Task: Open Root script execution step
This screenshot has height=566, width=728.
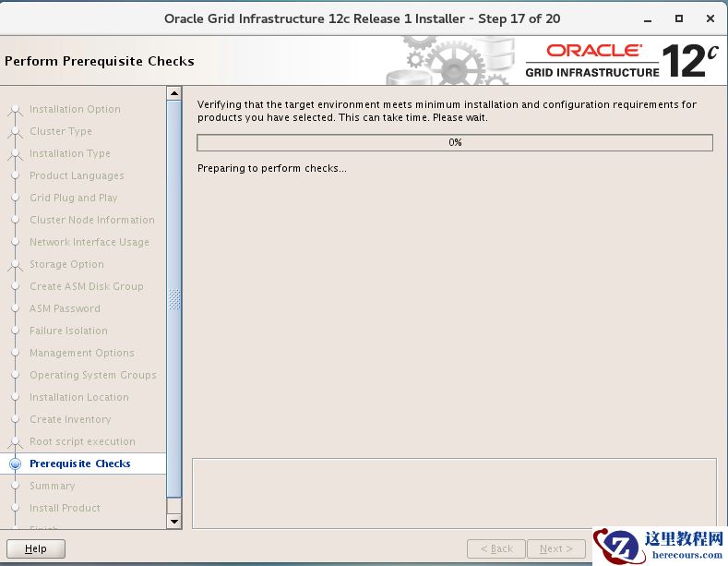Action: pos(82,441)
